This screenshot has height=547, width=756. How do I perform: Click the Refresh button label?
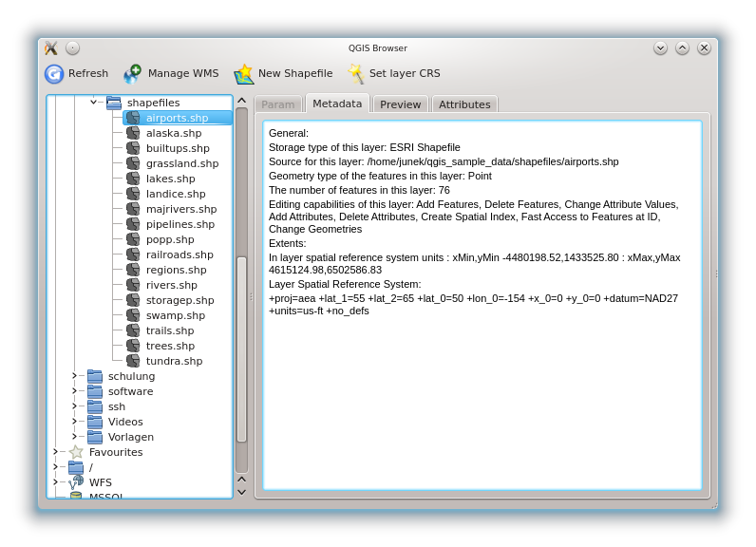[88, 73]
